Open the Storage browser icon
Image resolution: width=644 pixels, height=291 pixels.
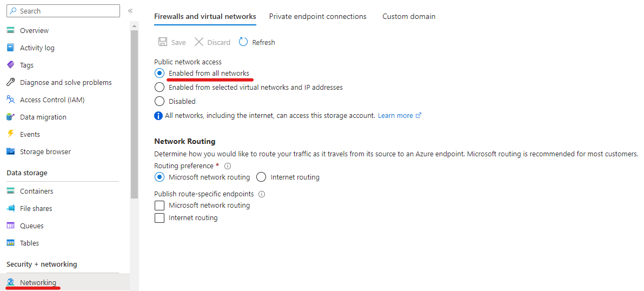point(11,151)
